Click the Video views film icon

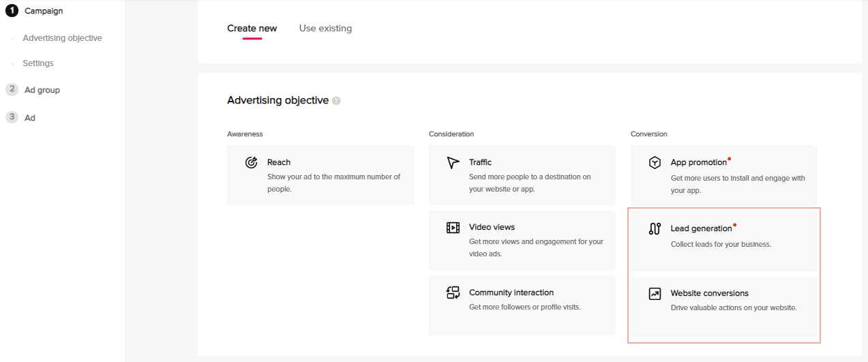pos(453,227)
